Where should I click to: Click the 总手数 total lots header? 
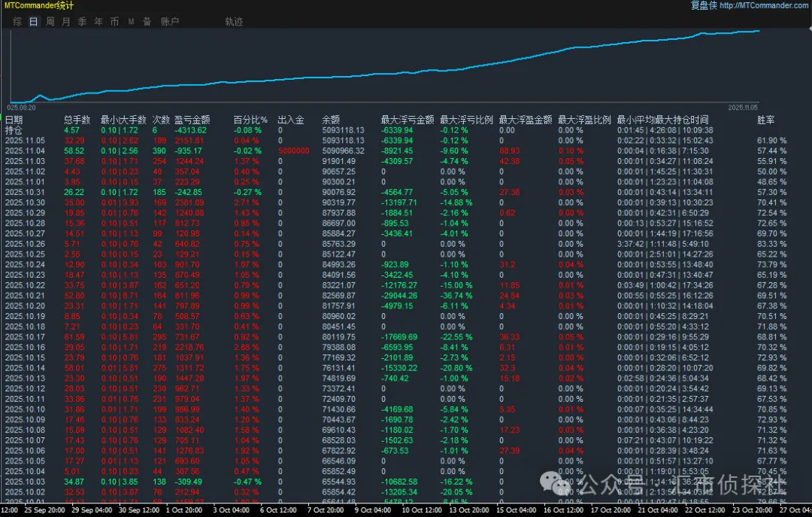(x=77, y=120)
